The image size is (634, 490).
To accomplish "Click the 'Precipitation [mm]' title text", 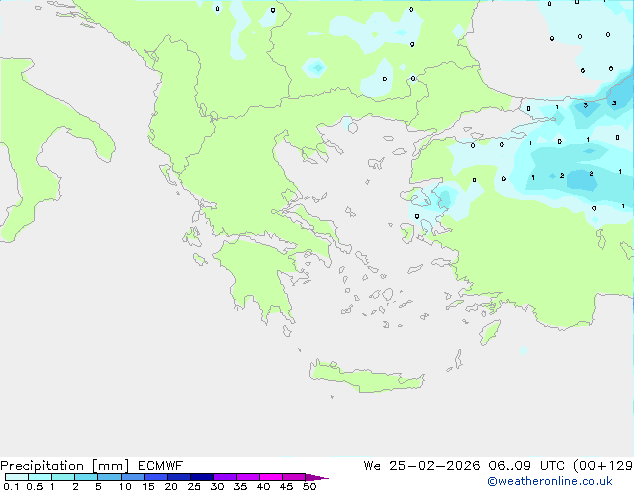I will 64,466.
